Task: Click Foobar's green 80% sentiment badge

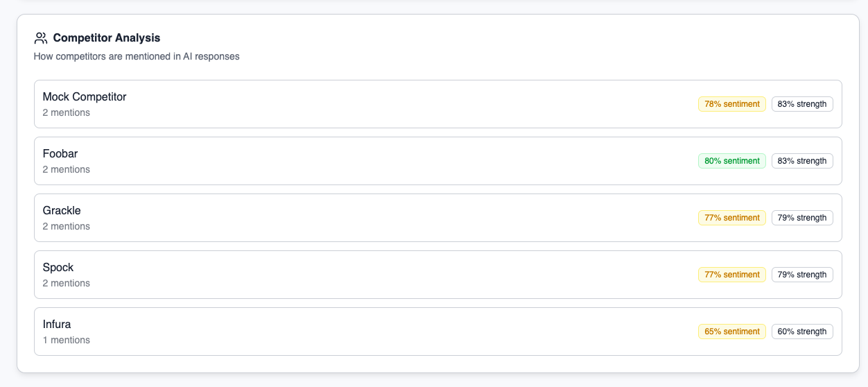Action: point(731,161)
